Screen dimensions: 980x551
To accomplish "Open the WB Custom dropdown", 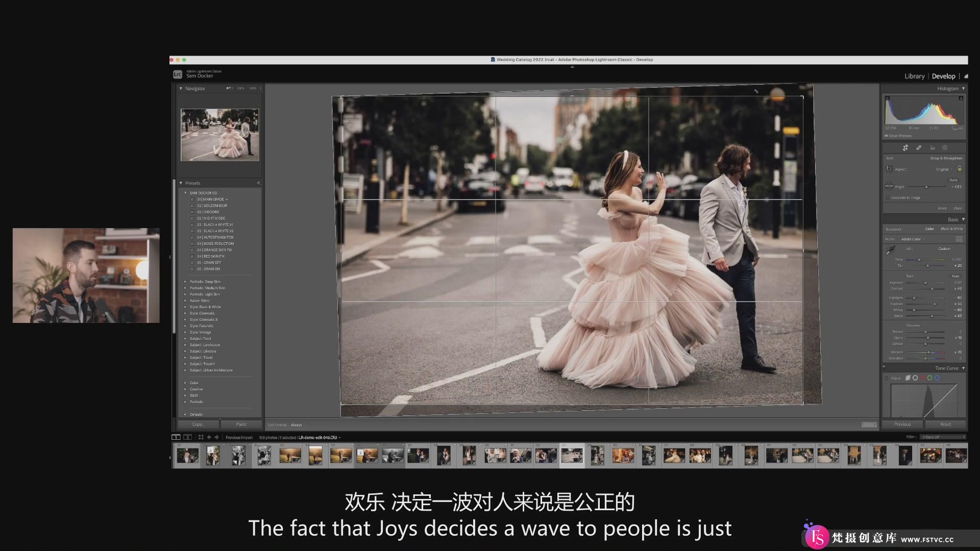I will [x=945, y=248].
